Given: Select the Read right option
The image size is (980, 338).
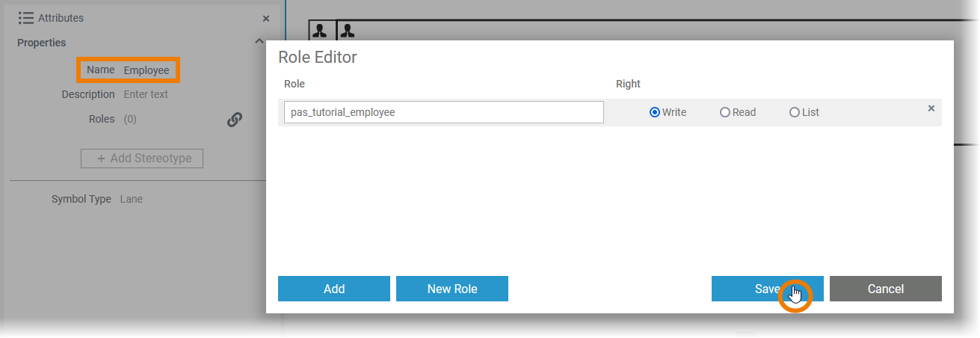Looking at the screenshot, I should pyautogui.click(x=724, y=112).
